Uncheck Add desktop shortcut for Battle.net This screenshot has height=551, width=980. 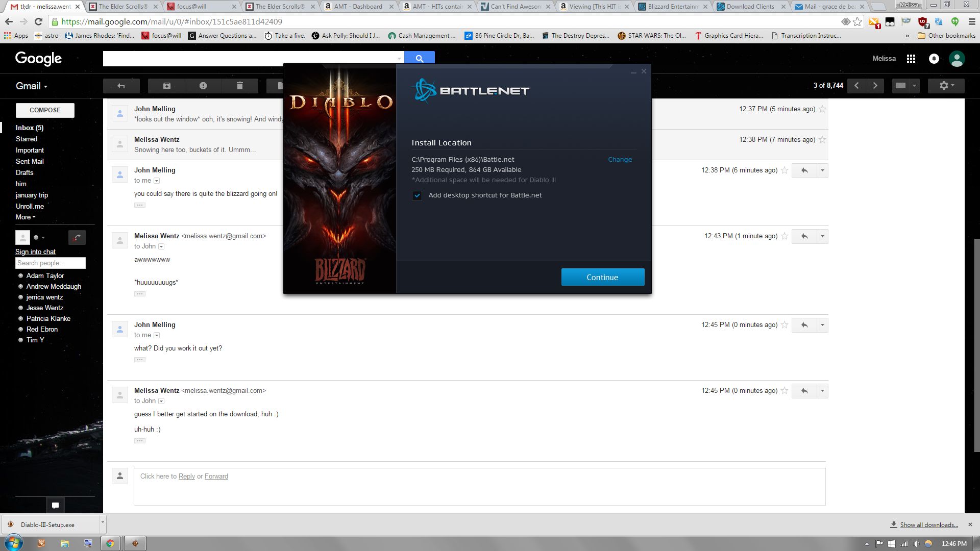(x=417, y=196)
